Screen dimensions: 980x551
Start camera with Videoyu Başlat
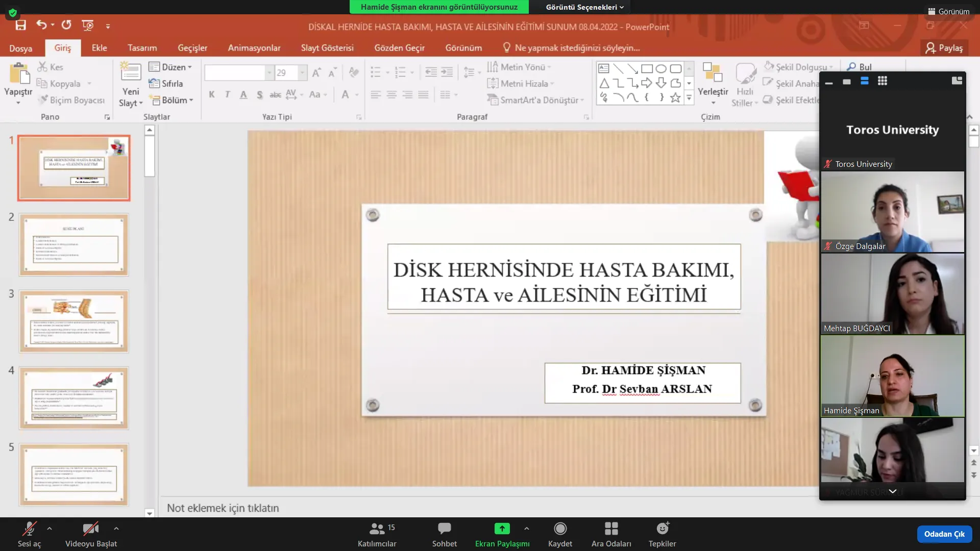[91, 534]
